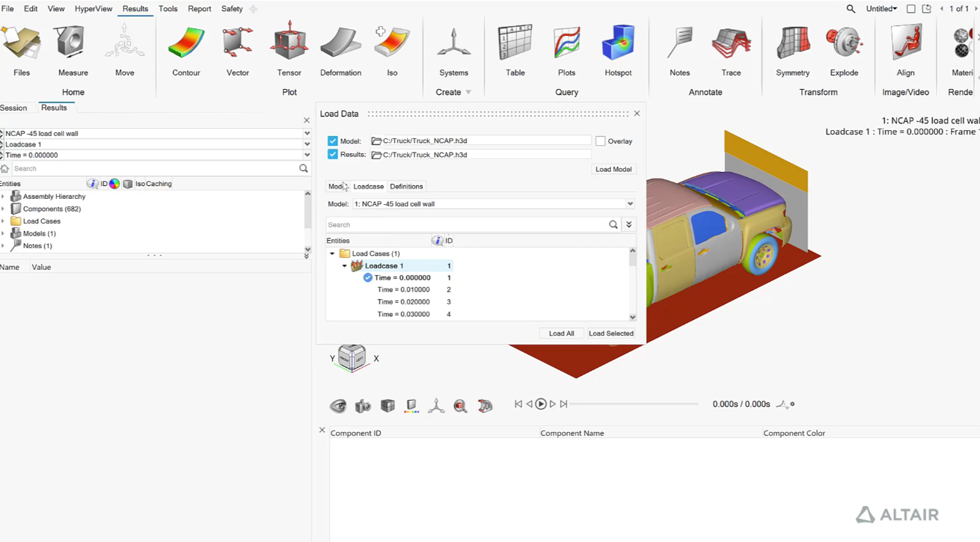Open the HyperView menu
Viewport: 980px width, 542px height.
pos(94,9)
